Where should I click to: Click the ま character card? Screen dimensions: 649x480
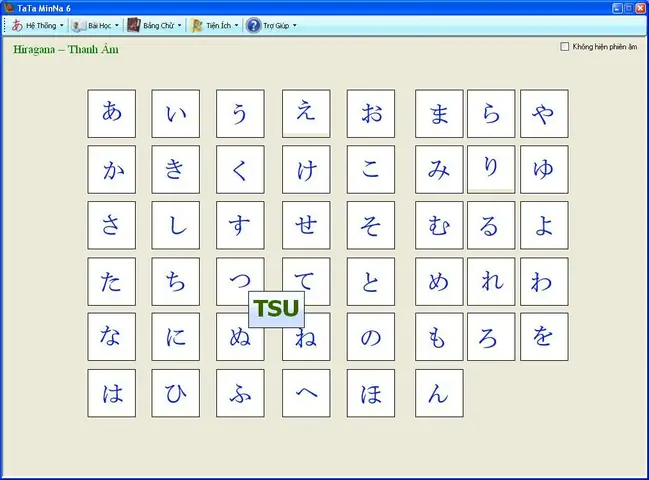click(439, 114)
